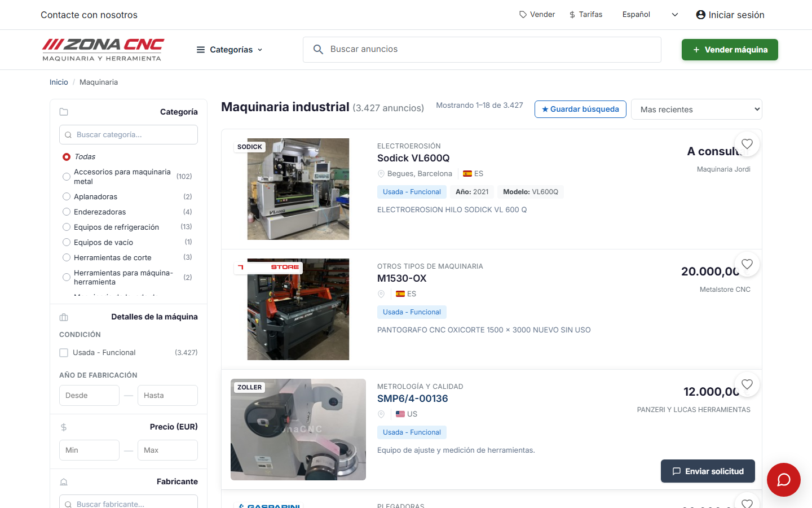This screenshot has width=812, height=508.
Task: Open the Categorías dropdown menu
Action: pyautogui.click(x=230, y=50)
